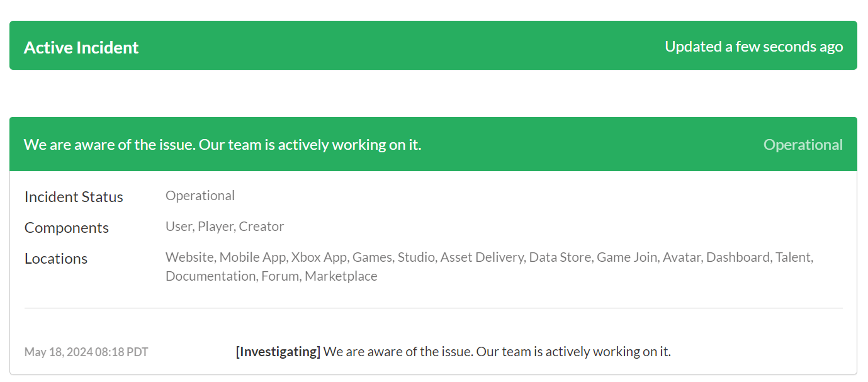Click the [Investigating] status tag
Viewport: 868px width, 382px height.
tap(278, 352)
